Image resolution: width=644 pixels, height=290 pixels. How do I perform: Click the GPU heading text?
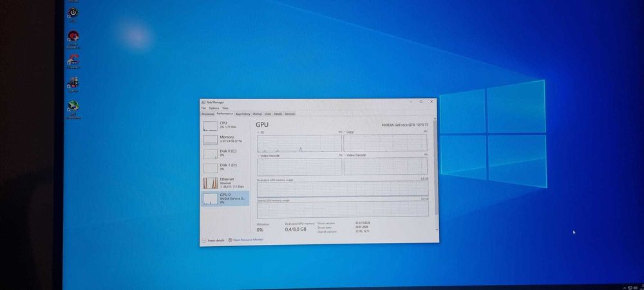pos(262,124)
